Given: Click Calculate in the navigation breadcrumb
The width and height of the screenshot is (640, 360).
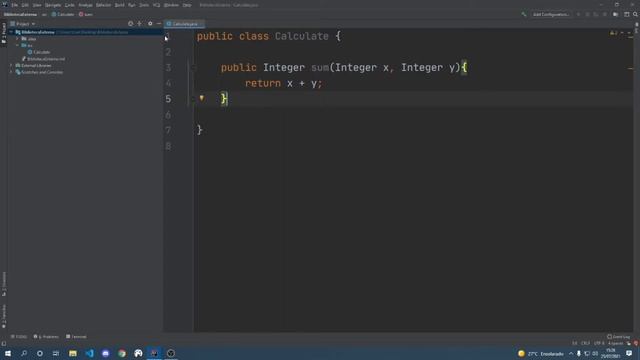Looking at the screenshot, I should pyautogui.click(x=63, y=14).
